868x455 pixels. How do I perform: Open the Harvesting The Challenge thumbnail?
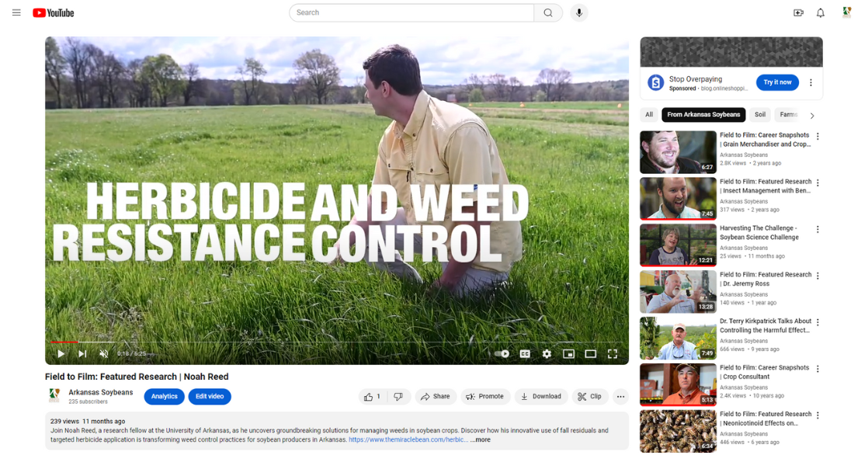tap(677, 245)
